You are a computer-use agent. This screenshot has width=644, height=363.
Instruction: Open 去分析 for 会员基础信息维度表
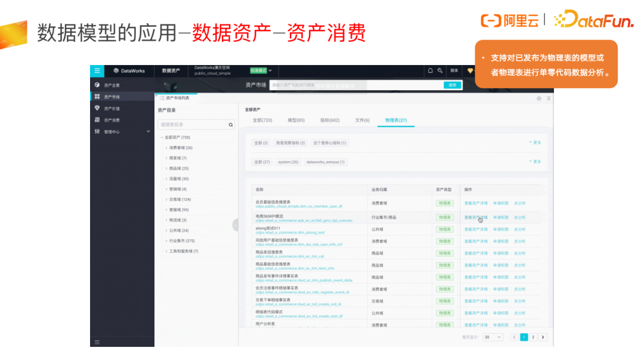pyautogui.click(x=519, y=203)
